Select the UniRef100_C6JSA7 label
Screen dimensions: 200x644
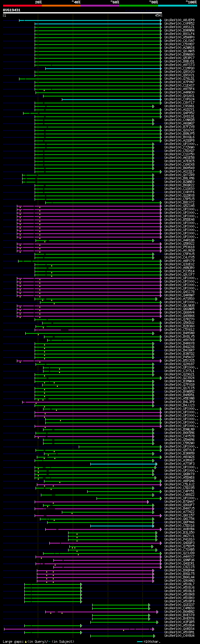(x=179, y=41)
